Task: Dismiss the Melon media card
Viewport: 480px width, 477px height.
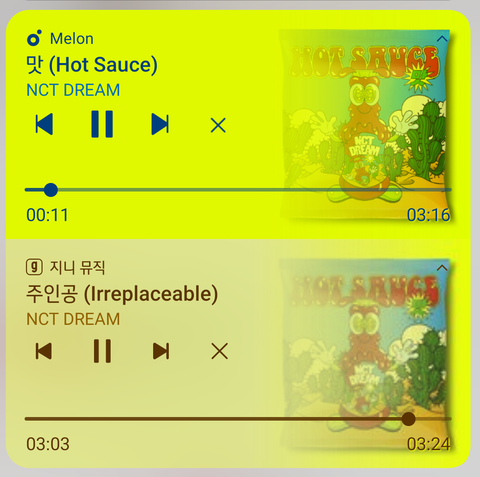Action: point(218,125)
